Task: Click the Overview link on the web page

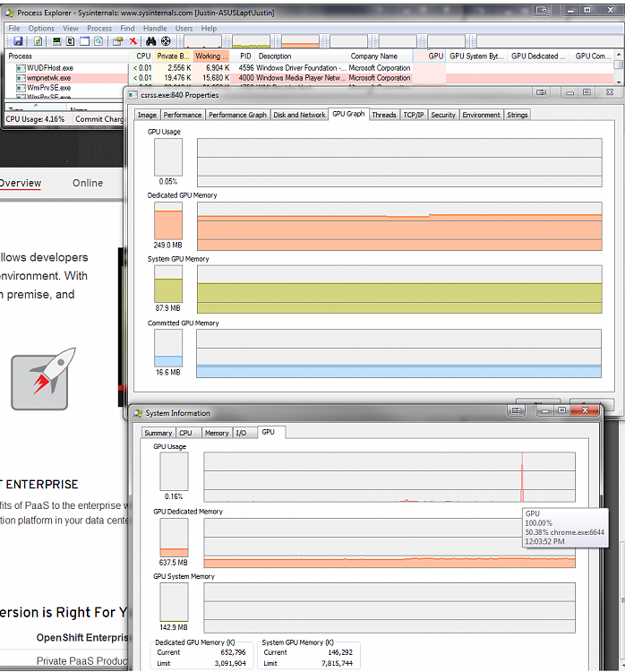Action: coord(20,183)
